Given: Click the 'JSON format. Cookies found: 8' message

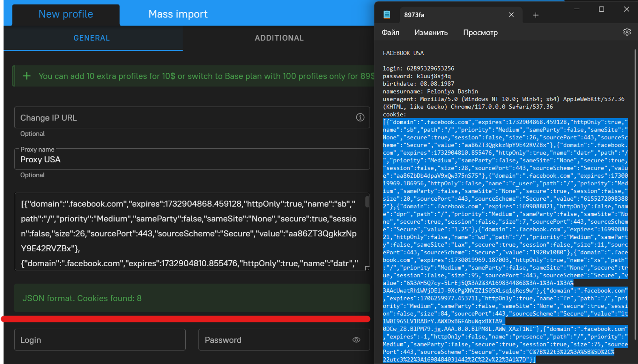Looking at the screenshot, I should (x=82, y=298).
